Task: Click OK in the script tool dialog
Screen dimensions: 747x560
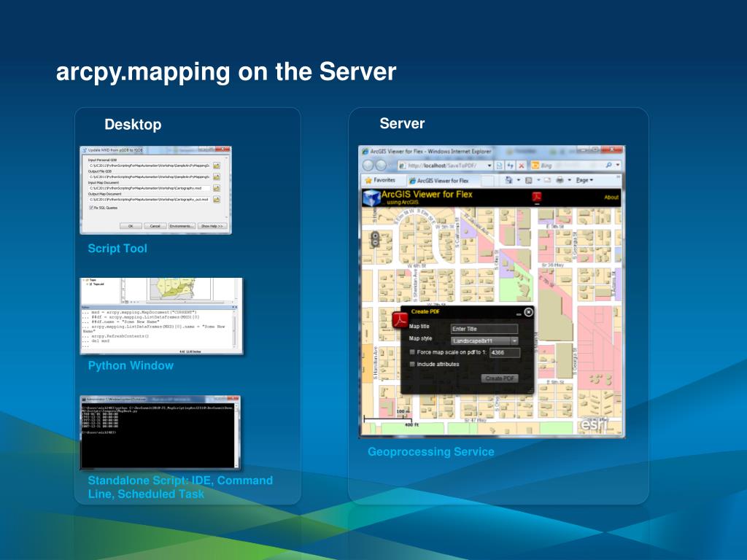Action: pyautogui.click(x=131, y=226)
